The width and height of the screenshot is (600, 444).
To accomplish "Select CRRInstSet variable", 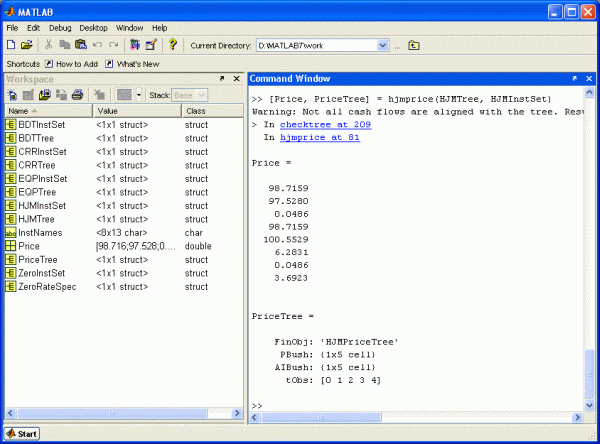I will [124, 152].
